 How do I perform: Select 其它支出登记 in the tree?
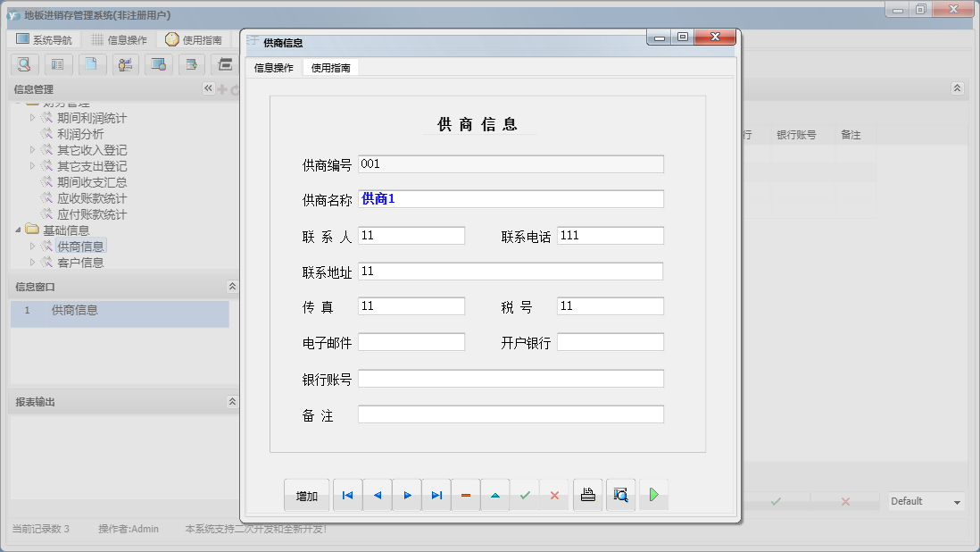pos(92,166)
